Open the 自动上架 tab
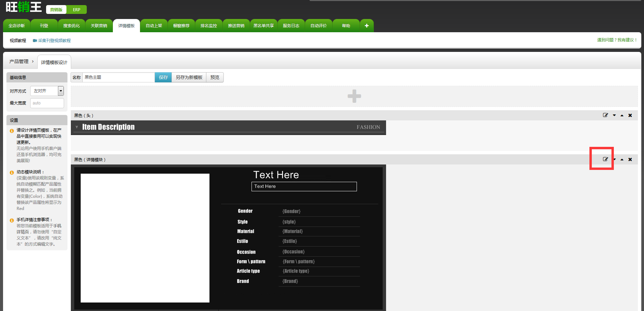 point(154,26)
